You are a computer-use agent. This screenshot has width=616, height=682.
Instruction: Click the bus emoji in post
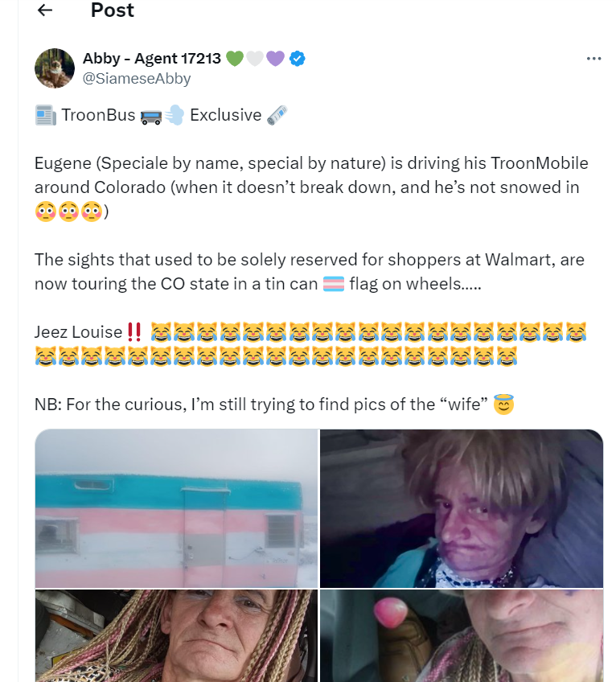(x=151, y=116)
